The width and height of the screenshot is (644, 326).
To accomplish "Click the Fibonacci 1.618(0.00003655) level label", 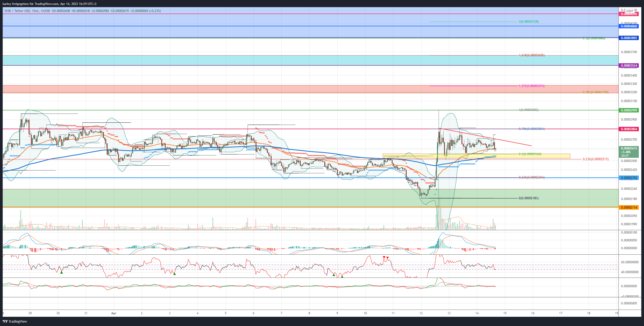I will [532, 55].
